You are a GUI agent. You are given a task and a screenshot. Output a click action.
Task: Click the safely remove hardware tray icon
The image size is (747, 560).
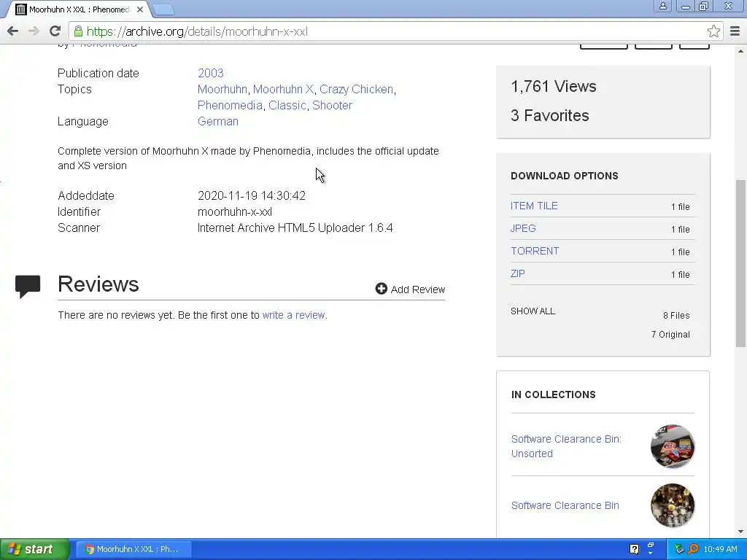pos(679,549)
